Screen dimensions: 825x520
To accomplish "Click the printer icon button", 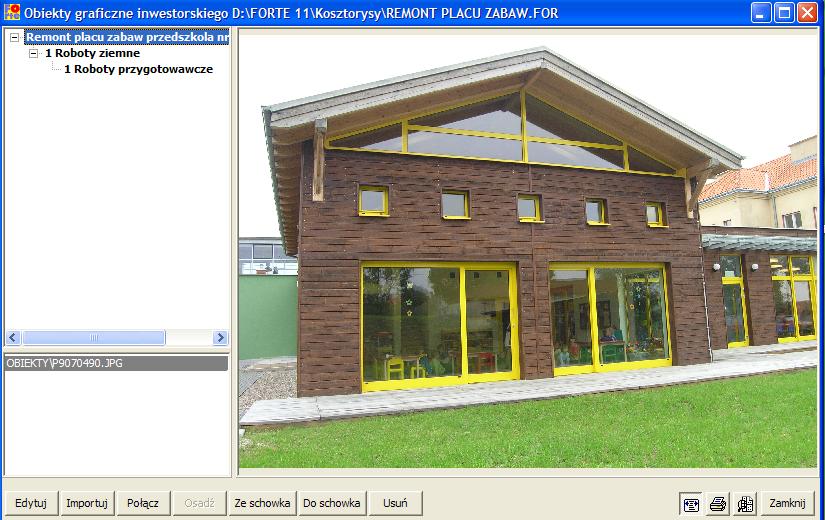I will coord(718,504).
